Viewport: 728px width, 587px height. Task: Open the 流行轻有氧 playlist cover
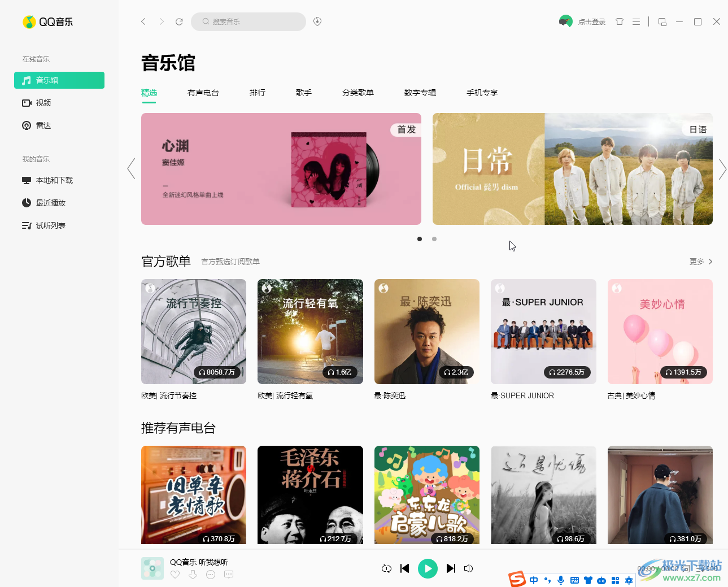[x=310, y=332]
